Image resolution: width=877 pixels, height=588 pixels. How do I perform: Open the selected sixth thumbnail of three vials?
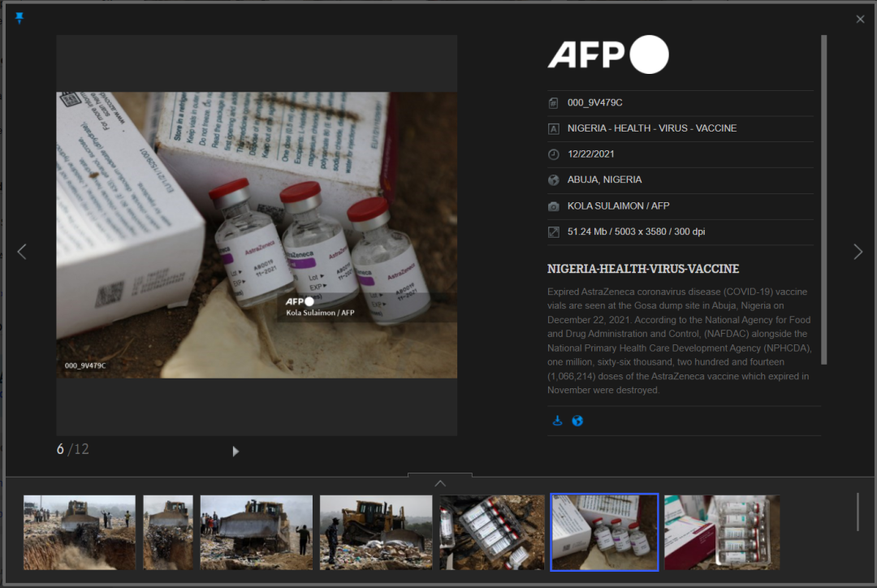(605, 532)
